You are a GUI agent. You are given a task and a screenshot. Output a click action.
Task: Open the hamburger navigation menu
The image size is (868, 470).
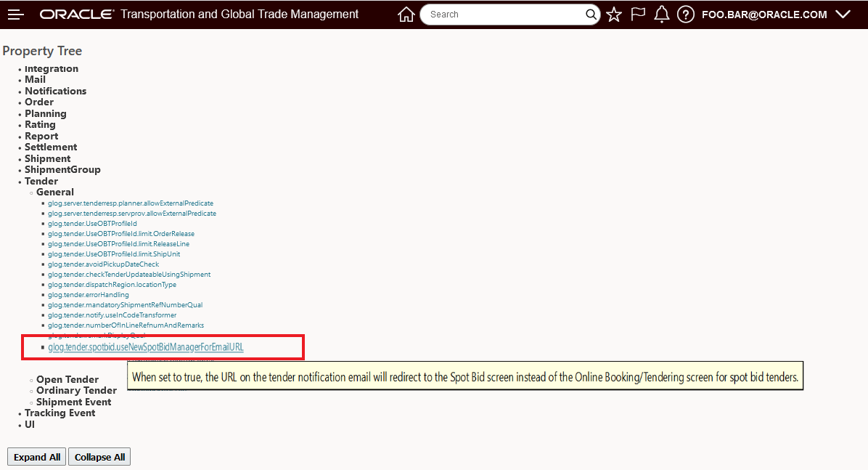15,15
